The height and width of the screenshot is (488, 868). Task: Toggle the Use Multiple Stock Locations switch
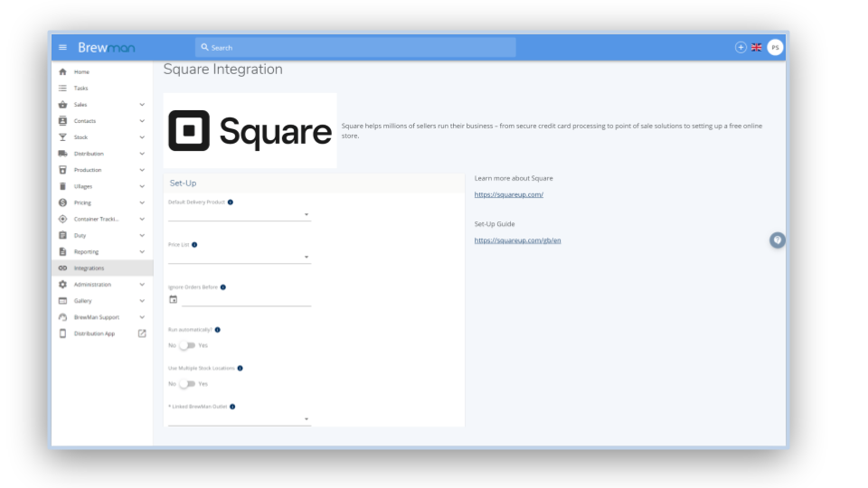(x=187, y=384)
